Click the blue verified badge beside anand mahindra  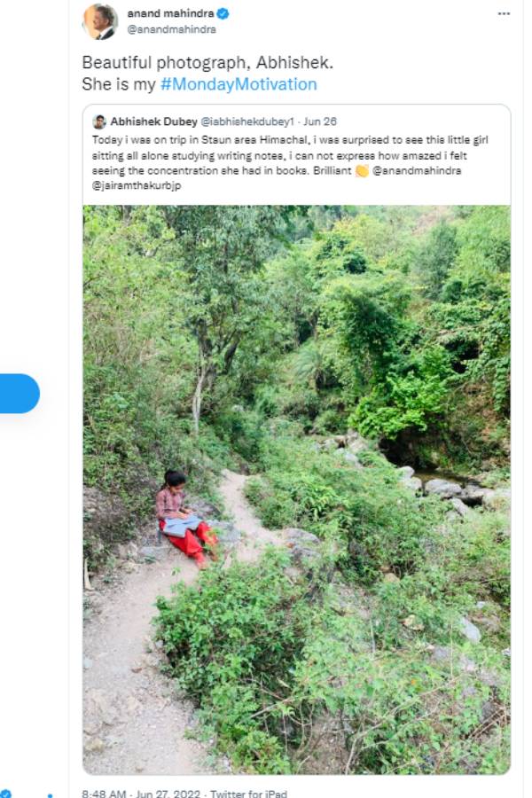pos(223,13)
